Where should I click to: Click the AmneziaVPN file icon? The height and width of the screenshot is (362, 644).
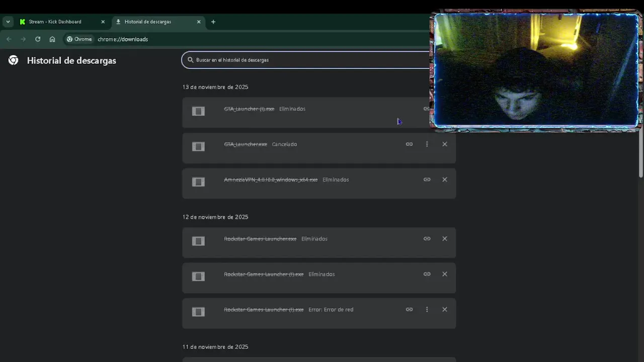pos(198,182)
